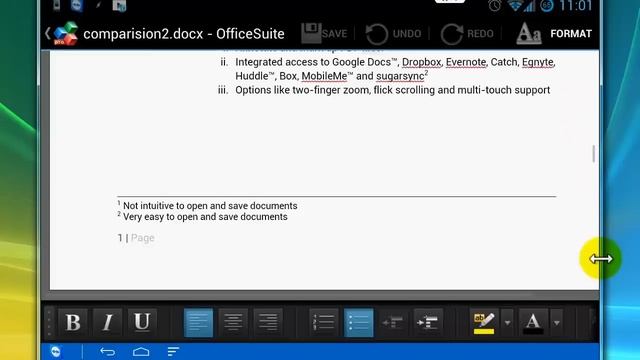This screenshot has height=360, width=640.
Task: Open TeamViewer icon in bottom bar
Action: pos(56,351)
